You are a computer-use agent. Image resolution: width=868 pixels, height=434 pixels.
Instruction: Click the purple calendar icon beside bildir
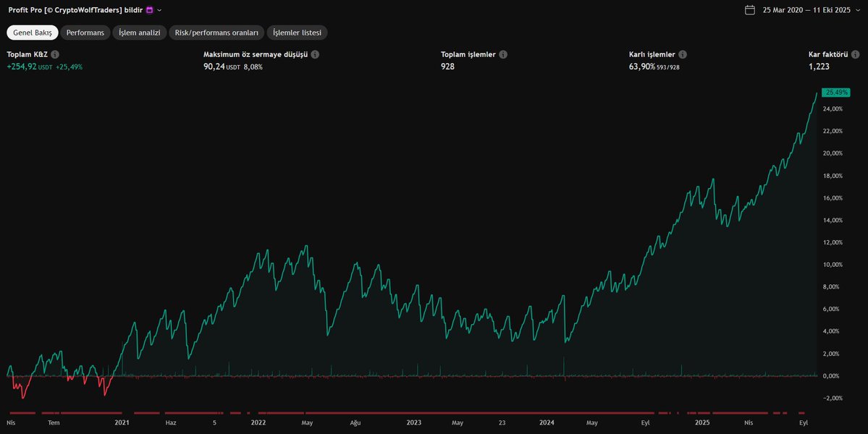149,10
